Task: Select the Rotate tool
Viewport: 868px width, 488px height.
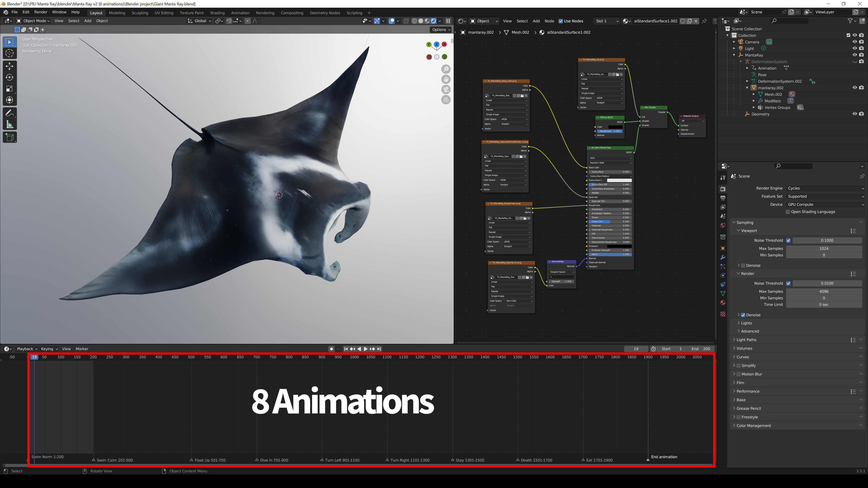Action: tap(9, 77)
